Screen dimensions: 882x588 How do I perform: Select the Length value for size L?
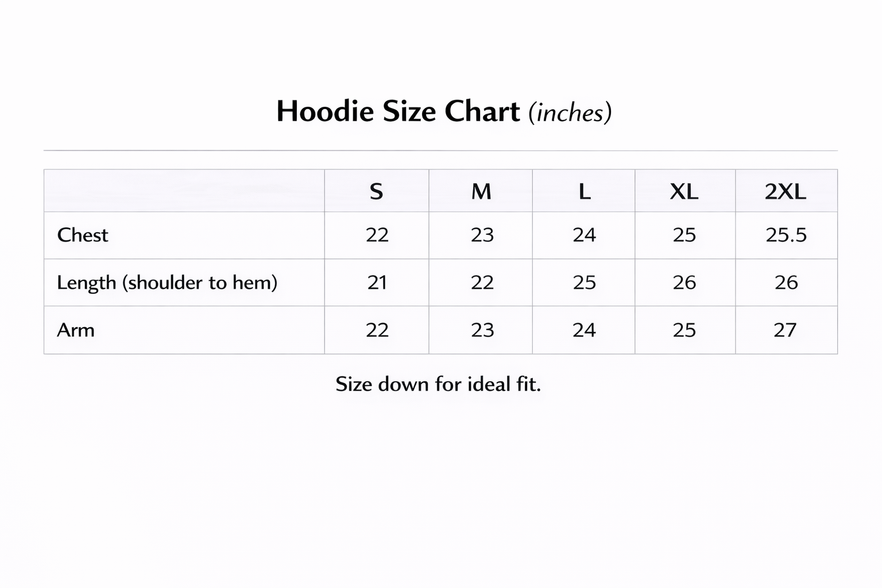[585, 283]
